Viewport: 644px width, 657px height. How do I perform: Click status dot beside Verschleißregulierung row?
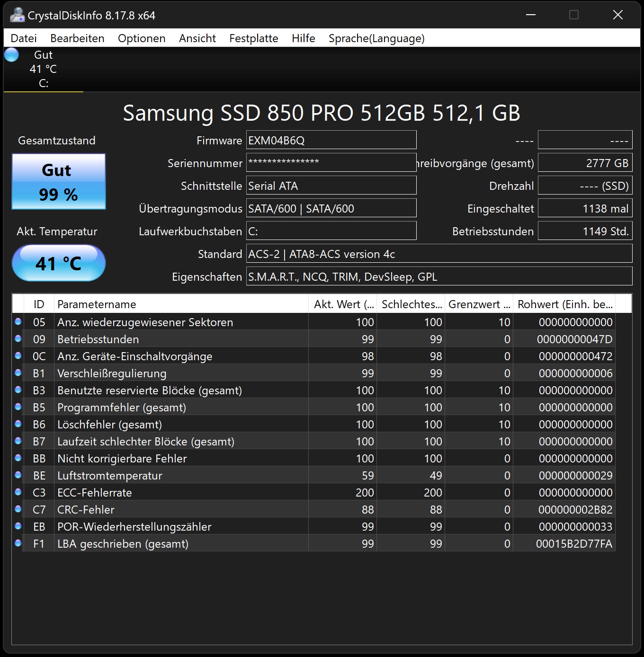pos(18,373)
